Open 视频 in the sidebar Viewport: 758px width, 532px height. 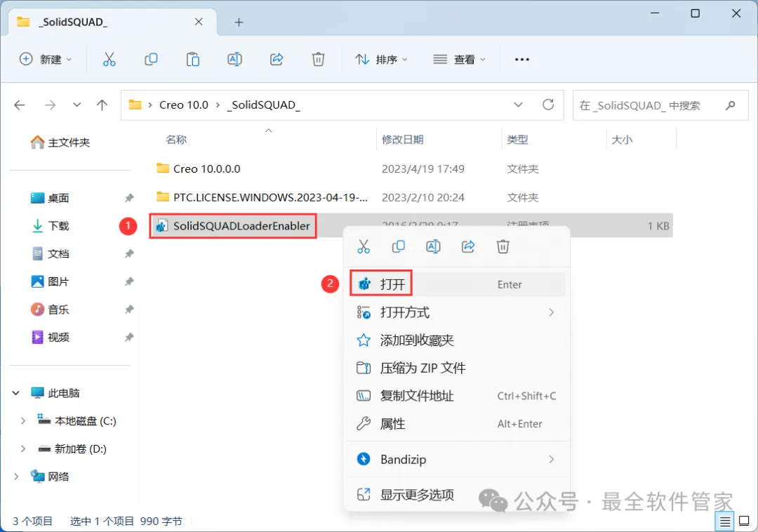pos(51,338)
